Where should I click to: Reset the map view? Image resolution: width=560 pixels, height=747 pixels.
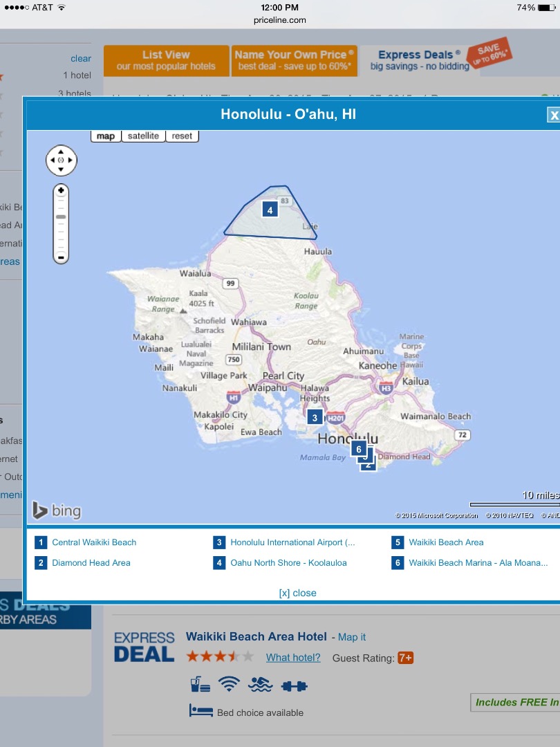tap(182, 136)
